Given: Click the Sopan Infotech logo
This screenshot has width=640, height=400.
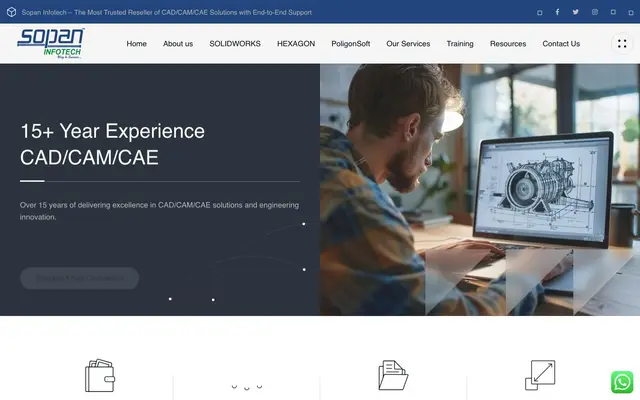Looking at the screenshot, I should coord(51,43).
